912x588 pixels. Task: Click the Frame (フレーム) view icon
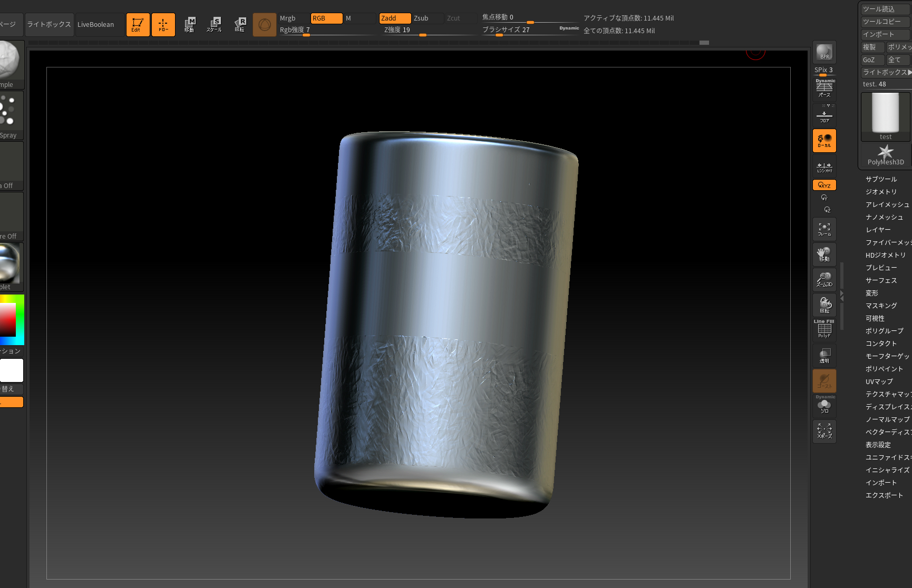click(824, 229)
